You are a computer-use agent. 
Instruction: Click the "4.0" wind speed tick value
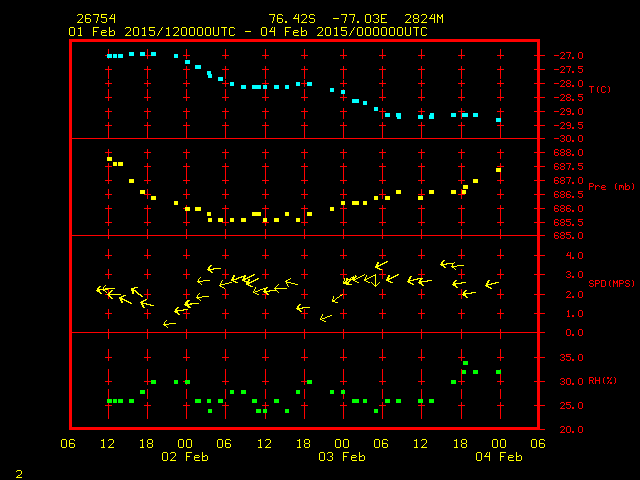[x=574, y=256]
